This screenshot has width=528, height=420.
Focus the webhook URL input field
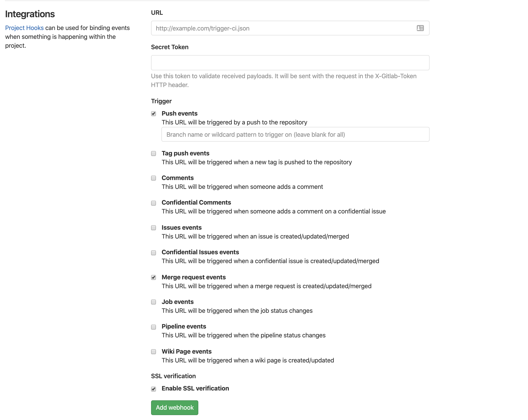click(x=283, y=28)
